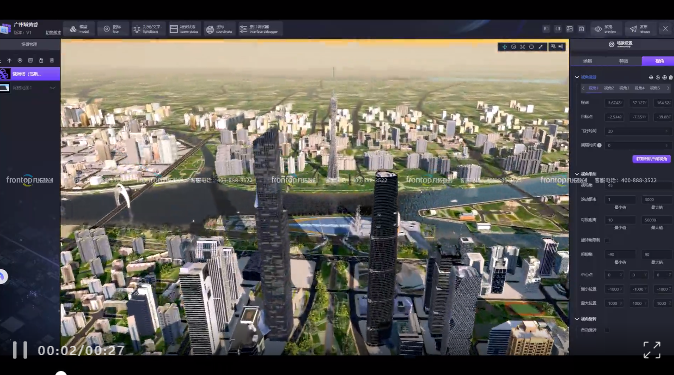Click the Release paper-plane button
The height and width of the screenshot is (375, 674).
pos(640,29)
